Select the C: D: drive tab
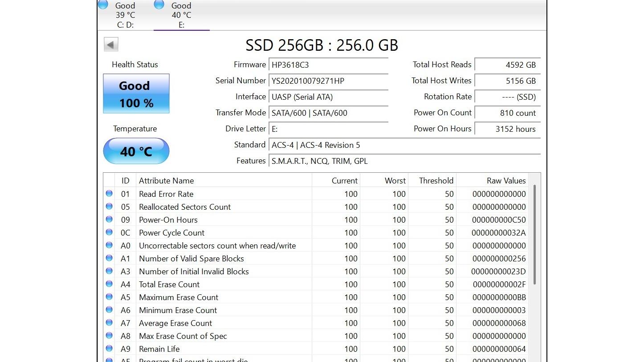644x362 pixels. [125, 15]
